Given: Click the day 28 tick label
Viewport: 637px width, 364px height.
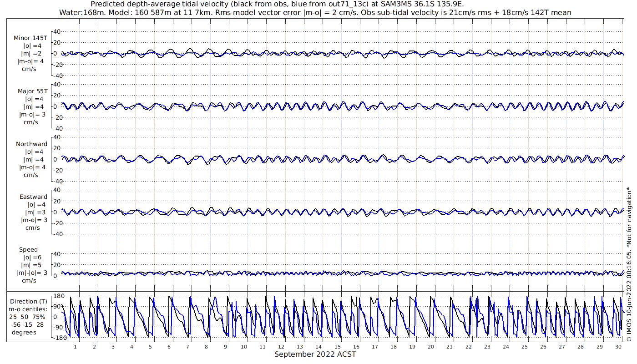Looking at the screenshot, I should 580,347.
